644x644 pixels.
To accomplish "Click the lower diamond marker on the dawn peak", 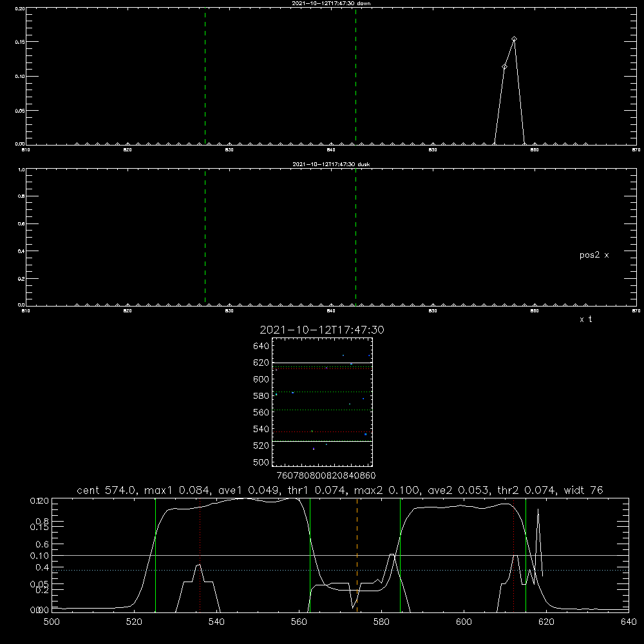I will coord(504,66).
